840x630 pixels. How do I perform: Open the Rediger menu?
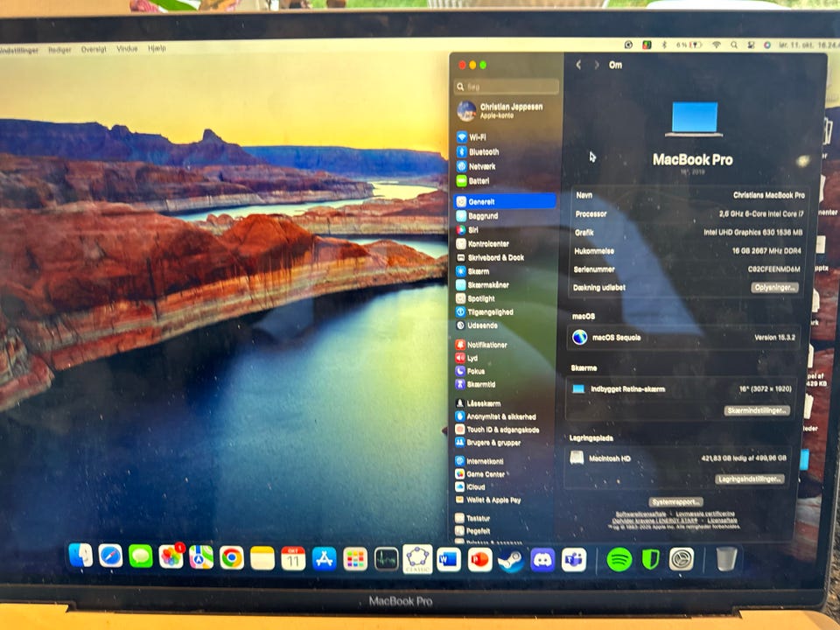tap(59, 50)
